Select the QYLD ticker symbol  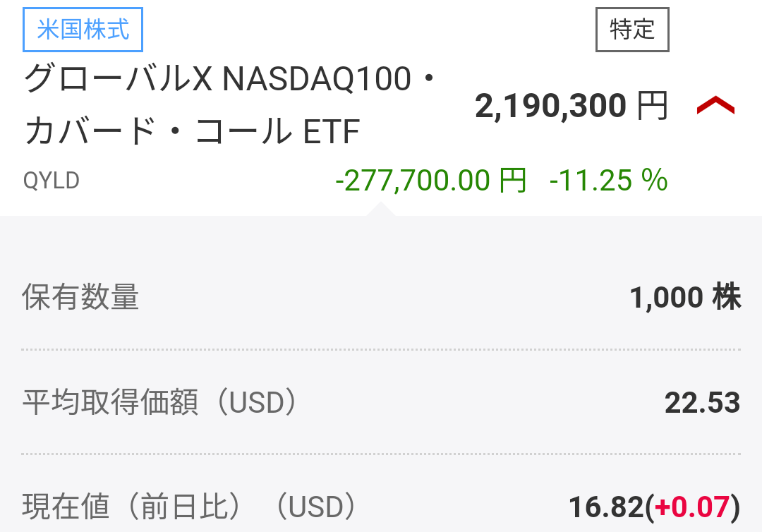click(52, 181)
